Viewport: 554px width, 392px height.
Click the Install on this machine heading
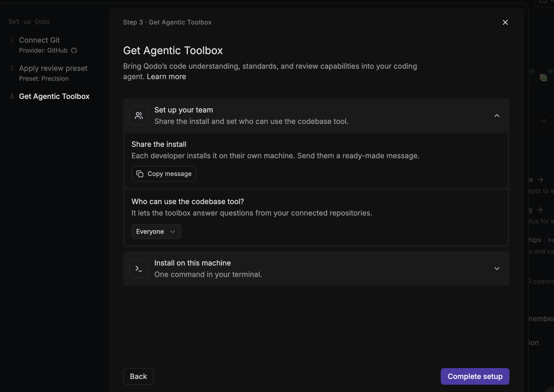(192, 263)
